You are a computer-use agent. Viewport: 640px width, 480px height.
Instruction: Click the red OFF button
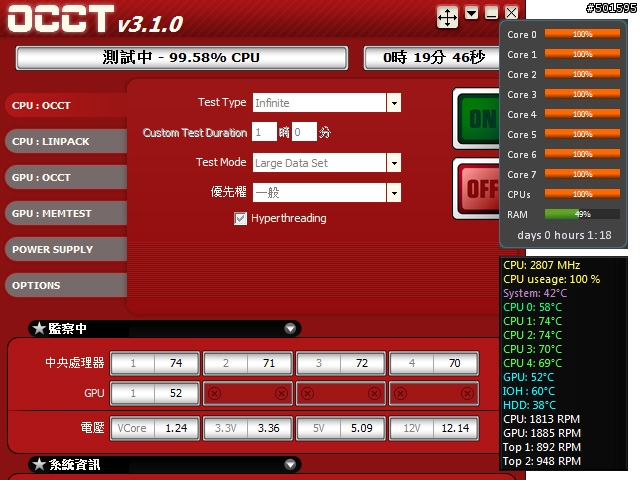[x=478, y=189]
